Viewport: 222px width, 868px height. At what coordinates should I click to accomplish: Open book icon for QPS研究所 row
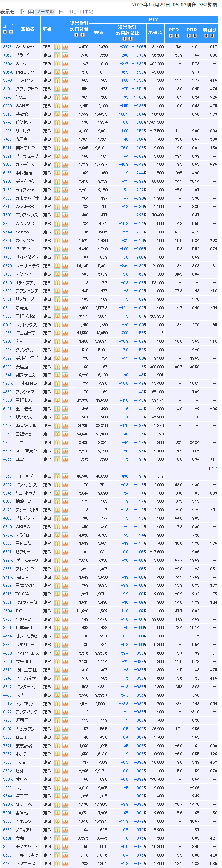coord(57,451)
